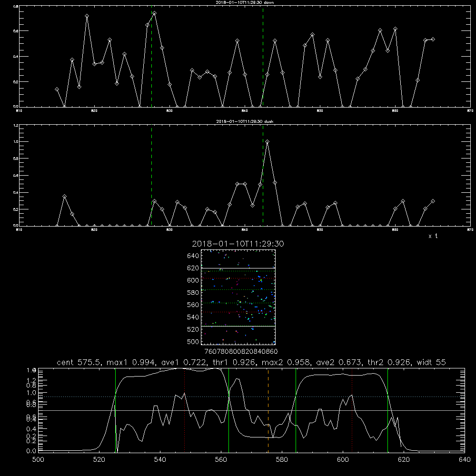
Task: Click the upper solid white line in the scatter image
Action: point(238,268)
